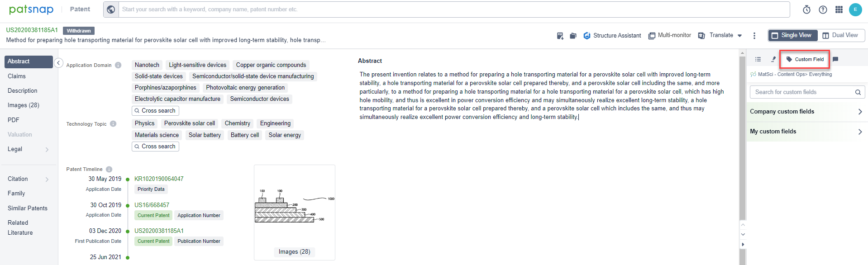Expand My custom fields section
Viewport: 868px width, 265px height.
point(806,132)
